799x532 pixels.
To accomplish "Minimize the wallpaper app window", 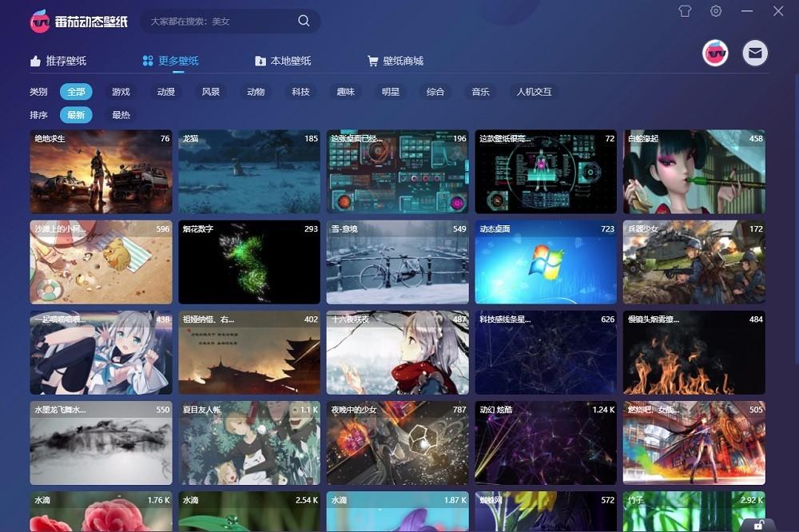I will (747, 11).
